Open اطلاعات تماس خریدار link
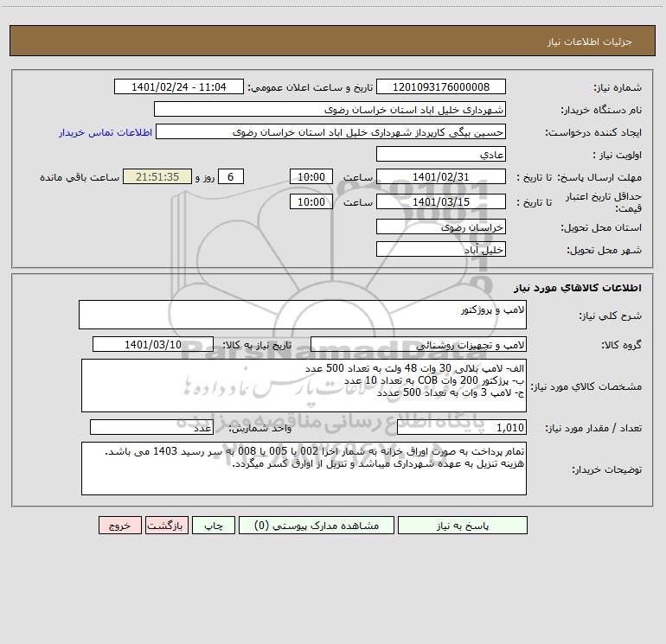Viewport: 666px width, 644px height. (106, 132)
